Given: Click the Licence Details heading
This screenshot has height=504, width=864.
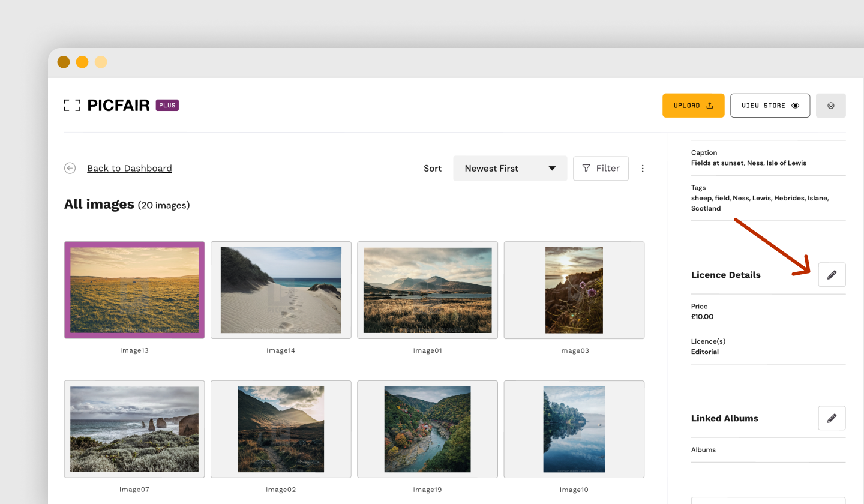Looking at the screenshot, I should pos(726,275).
